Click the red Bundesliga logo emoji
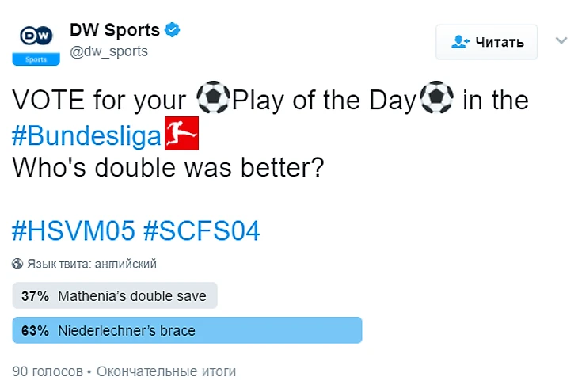578x392 pixels. pyautogui.click(x=181, y=133)
